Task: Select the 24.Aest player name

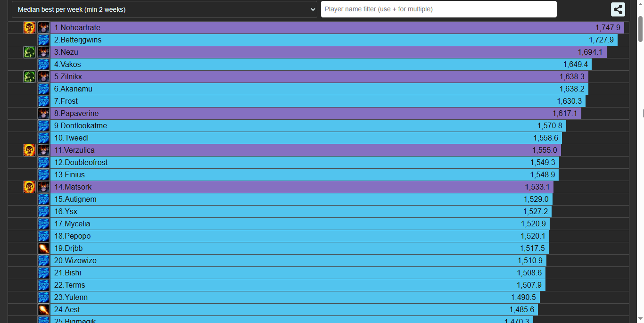Action: click(x=67, y=310)
